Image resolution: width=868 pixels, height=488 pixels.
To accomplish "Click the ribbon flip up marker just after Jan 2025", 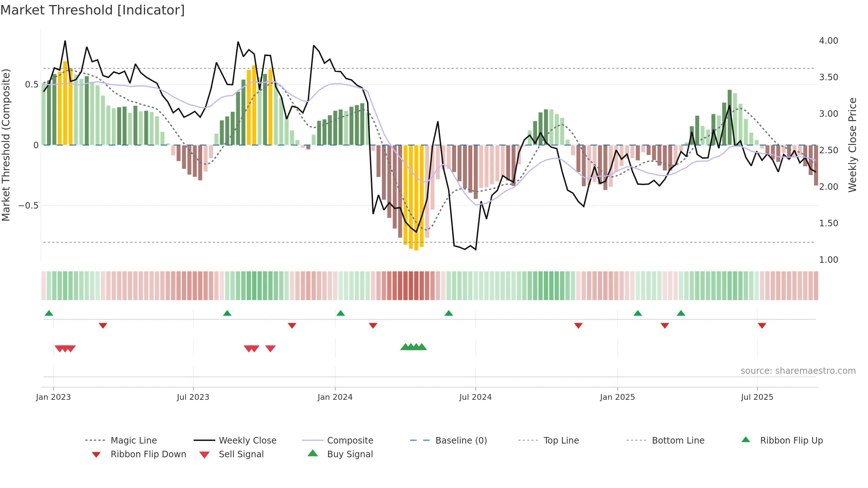I will click(638, 313).
